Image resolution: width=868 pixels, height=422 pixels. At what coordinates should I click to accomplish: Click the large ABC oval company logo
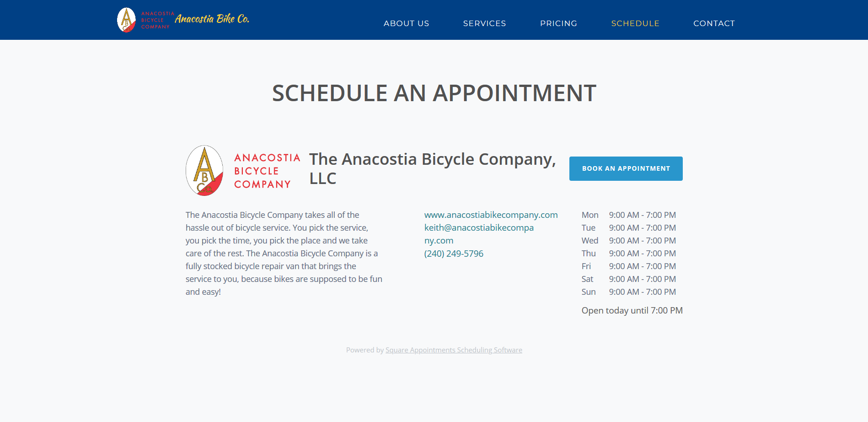tap(204, 171)
